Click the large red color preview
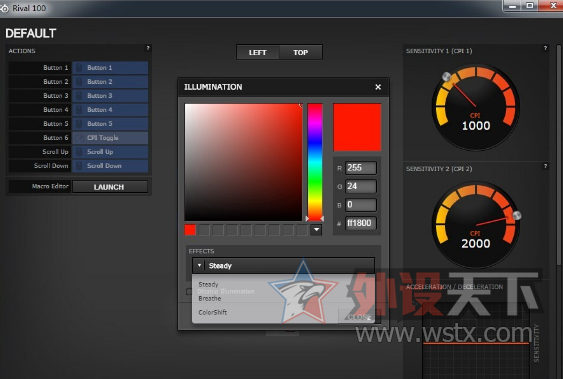This screenshot has height=379, width=563. point(357,127)
